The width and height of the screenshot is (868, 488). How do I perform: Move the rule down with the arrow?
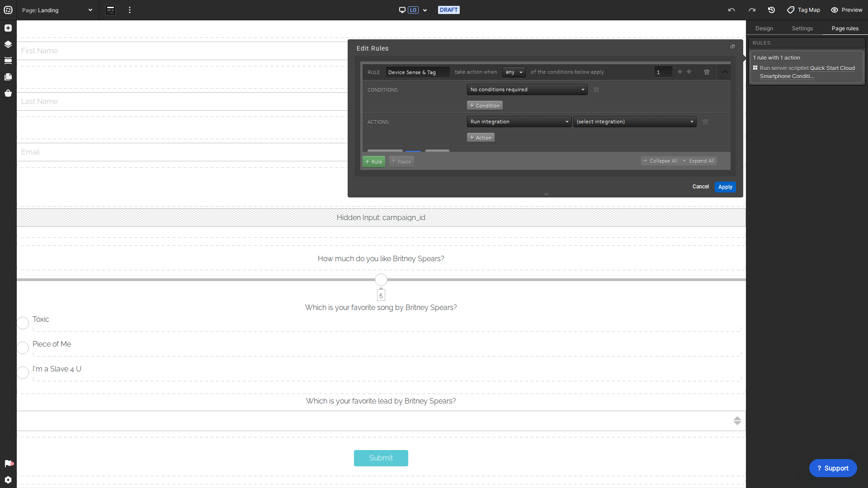pos(689,72)
